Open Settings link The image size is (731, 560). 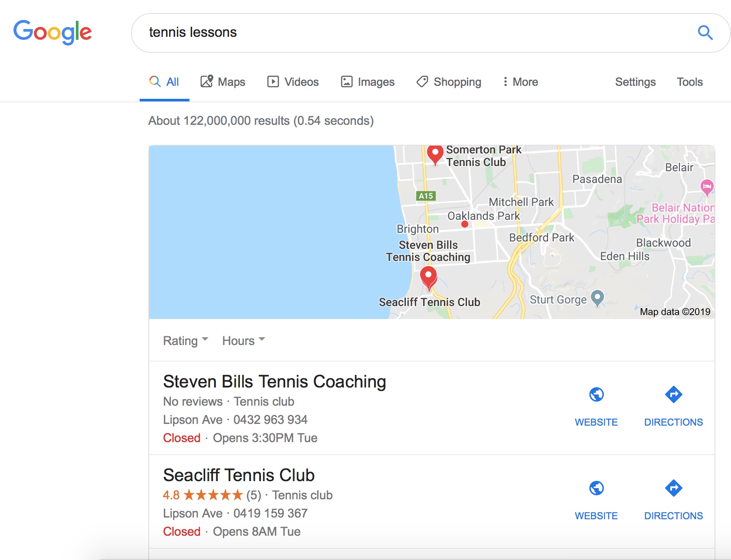(x=635, y=82)
